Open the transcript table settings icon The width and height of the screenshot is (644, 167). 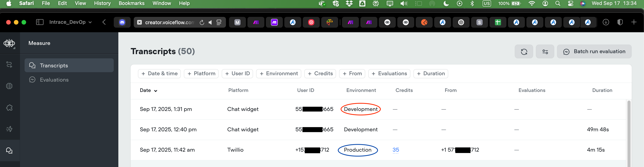click(545, 52)
